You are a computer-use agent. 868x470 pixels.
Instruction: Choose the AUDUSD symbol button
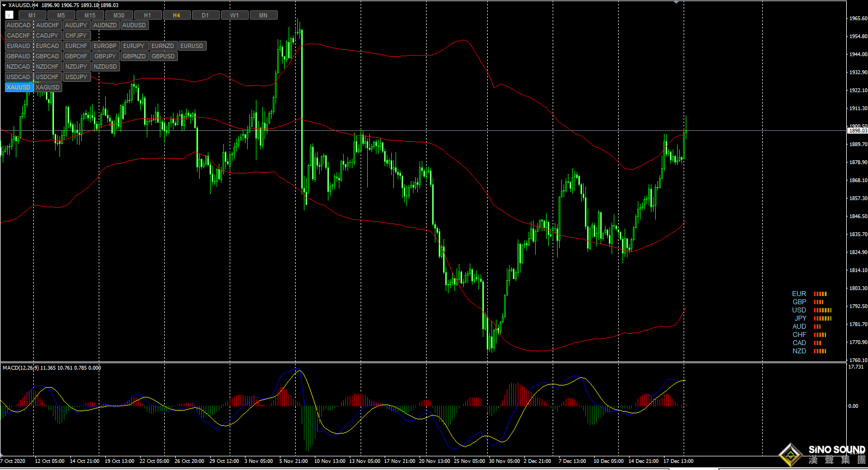click(x=134, y=25)
